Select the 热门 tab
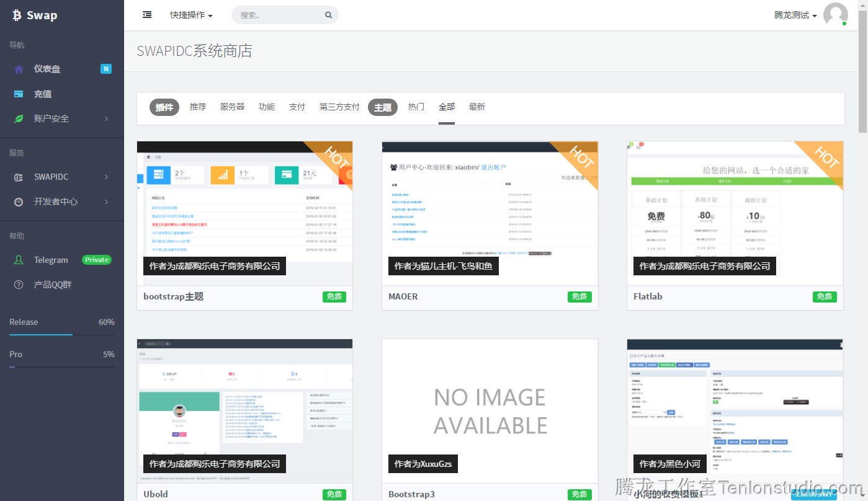Image resolution: width=868 pixels, height=501 pixels. [416, 107]
